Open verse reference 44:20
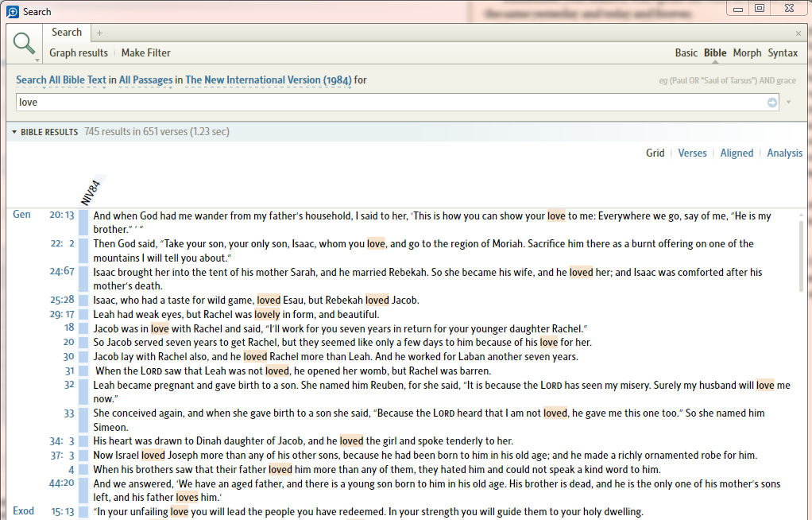Viewport: 812px width, 520px height. (x=62, y=483)
